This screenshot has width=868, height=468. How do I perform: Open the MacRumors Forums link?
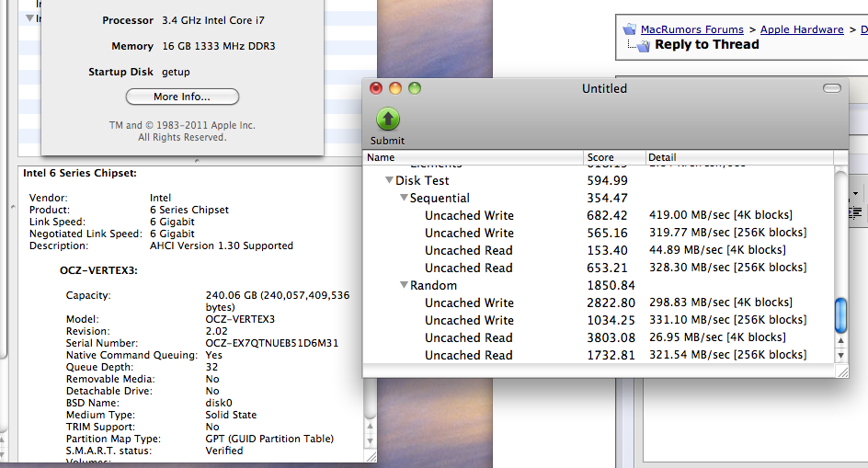pos(692,29)
